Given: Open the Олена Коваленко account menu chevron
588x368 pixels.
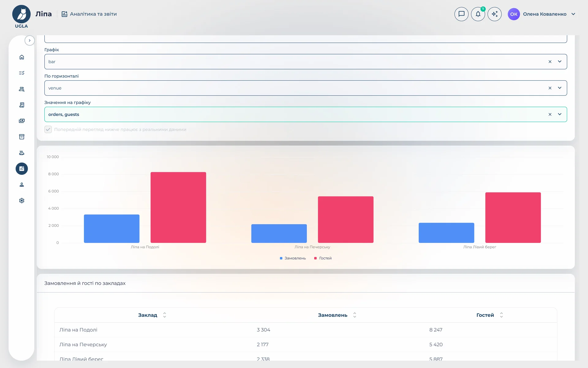Looking at the screenshot, I should 573,14.
